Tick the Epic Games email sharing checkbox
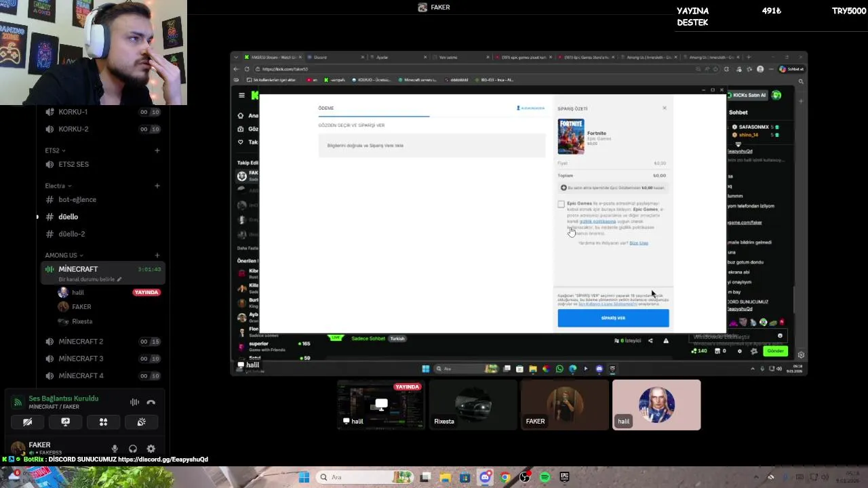Viewport: 868px width, 488px height. click(561, 204)
